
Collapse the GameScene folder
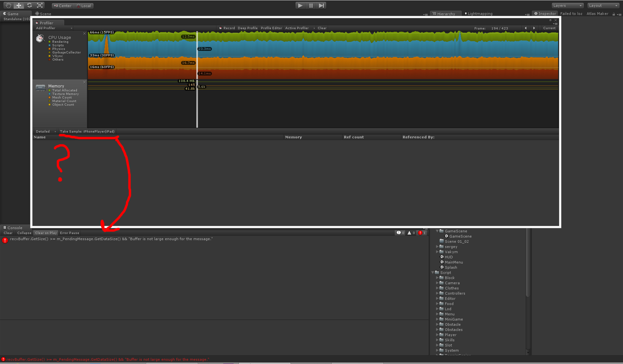coord(437,231)
